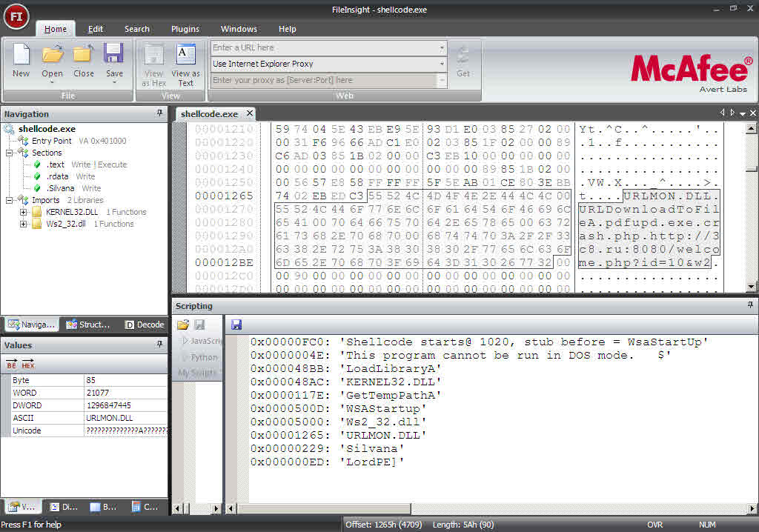
Task: Click the 'URLMON.DLL' output line
Action: [x=338, y=435]
